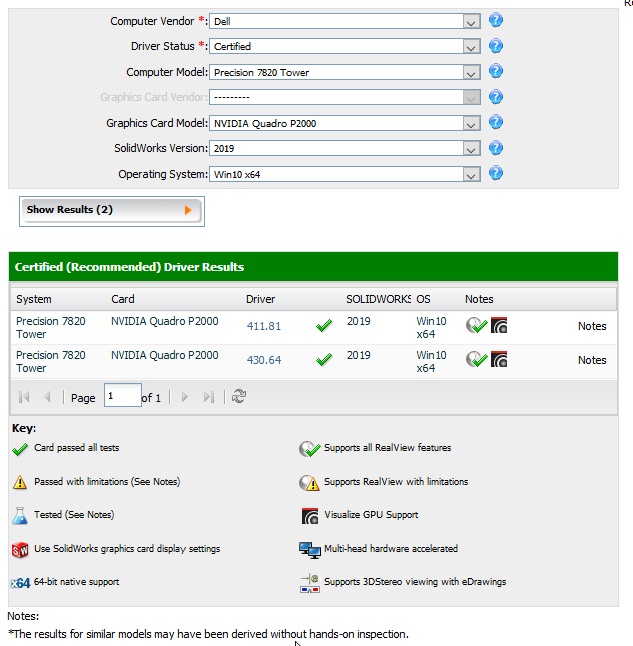Image resolution: width=633 pixels, height=646 pixels.
Task: Sort results by OS column header
Action: [x=423, y=299]
